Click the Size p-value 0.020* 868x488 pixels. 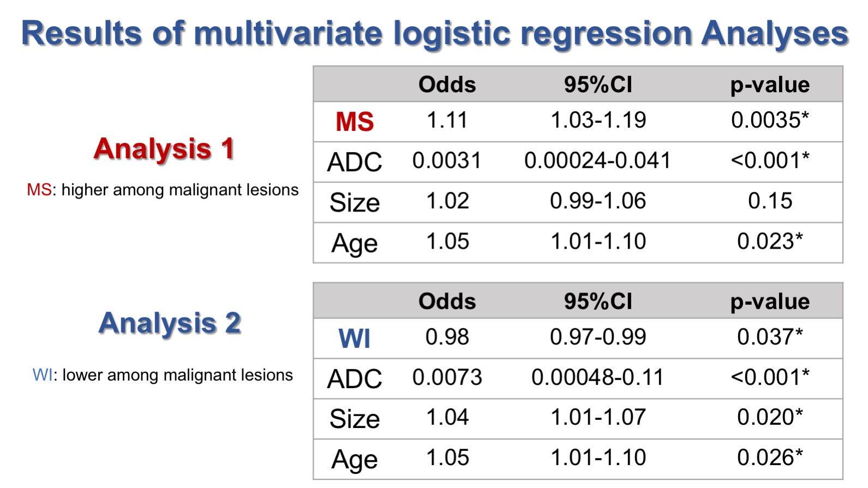(x=770, y=418)
